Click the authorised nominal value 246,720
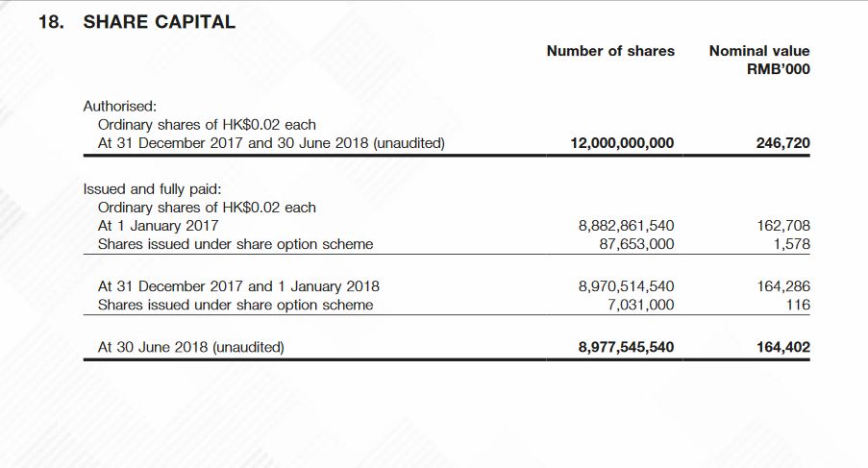 [782, 143]
